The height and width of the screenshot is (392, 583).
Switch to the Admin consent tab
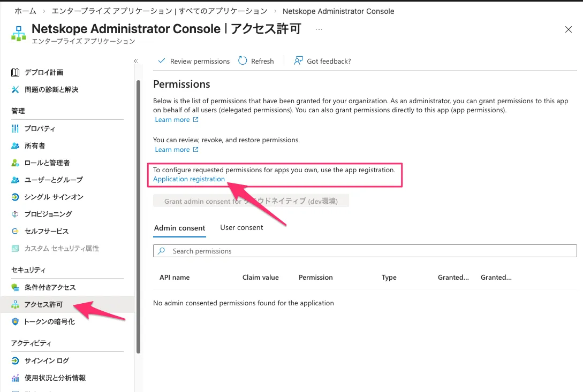(x=179, y=228)
